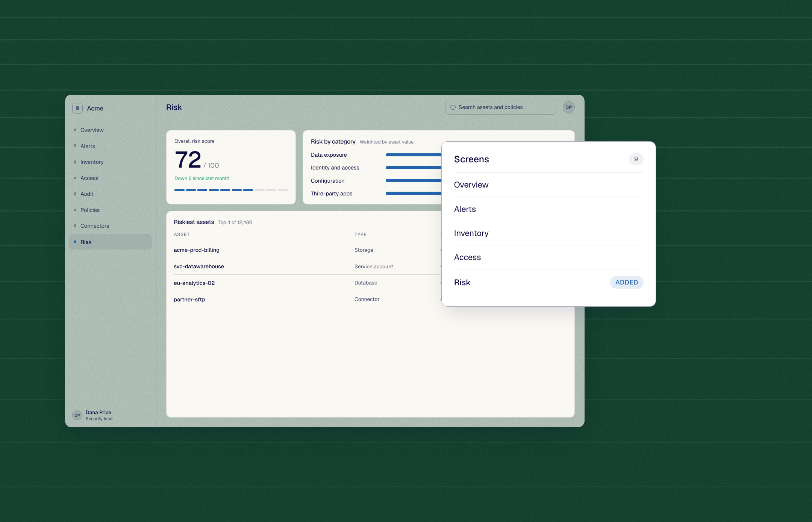Screen dimensions: 812x522
Task: Click the ASSET column header
Action: 182,235
